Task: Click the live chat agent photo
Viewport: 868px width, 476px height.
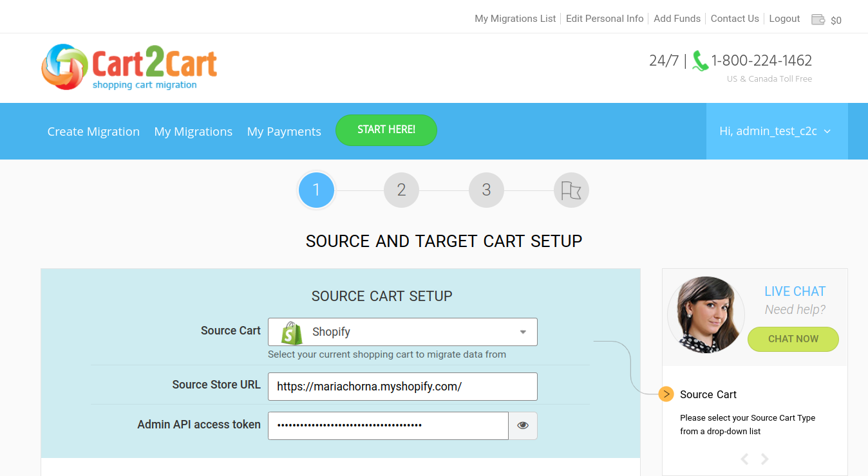Action: click(706, 315)
